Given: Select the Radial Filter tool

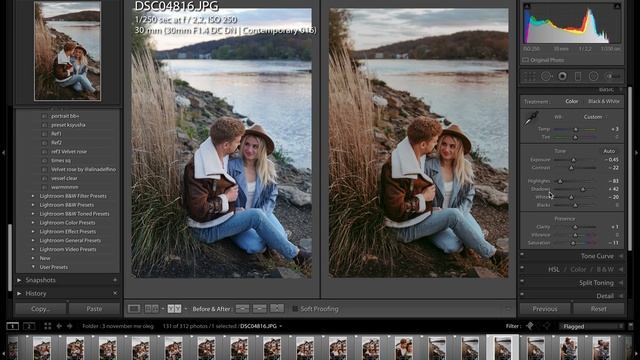Looking at the screenshot, I should [x=593, y=76].
